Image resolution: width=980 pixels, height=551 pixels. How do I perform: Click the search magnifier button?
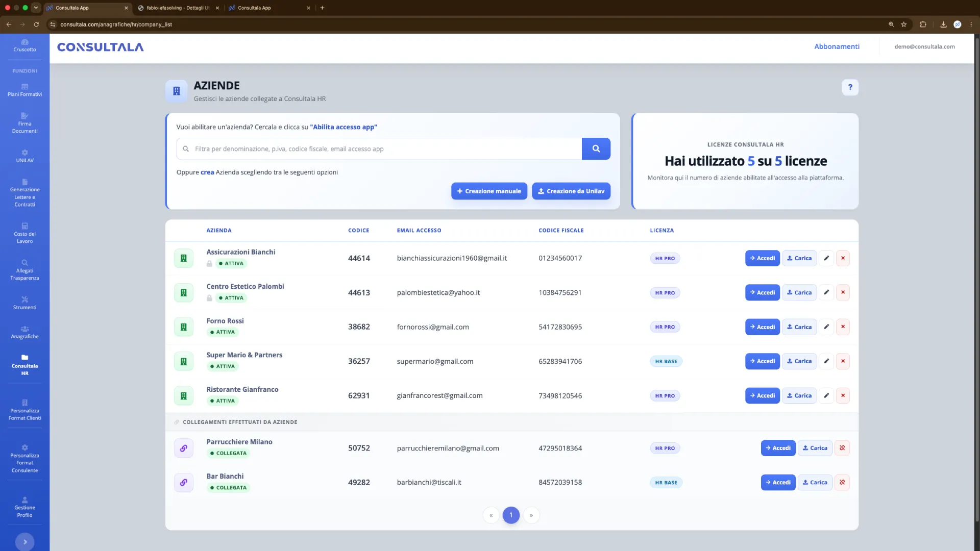click(x=596, y=149)
